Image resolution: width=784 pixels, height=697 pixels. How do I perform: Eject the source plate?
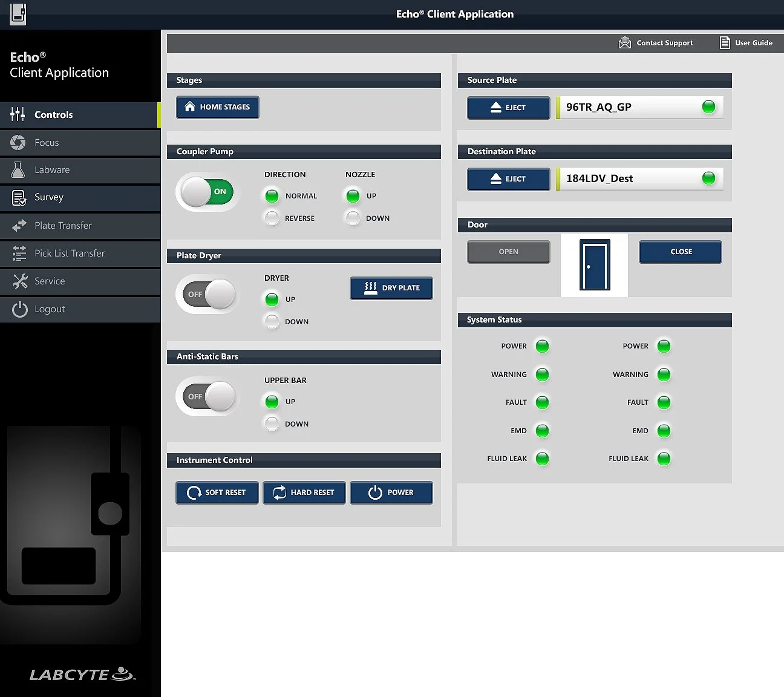pos(509,108)
